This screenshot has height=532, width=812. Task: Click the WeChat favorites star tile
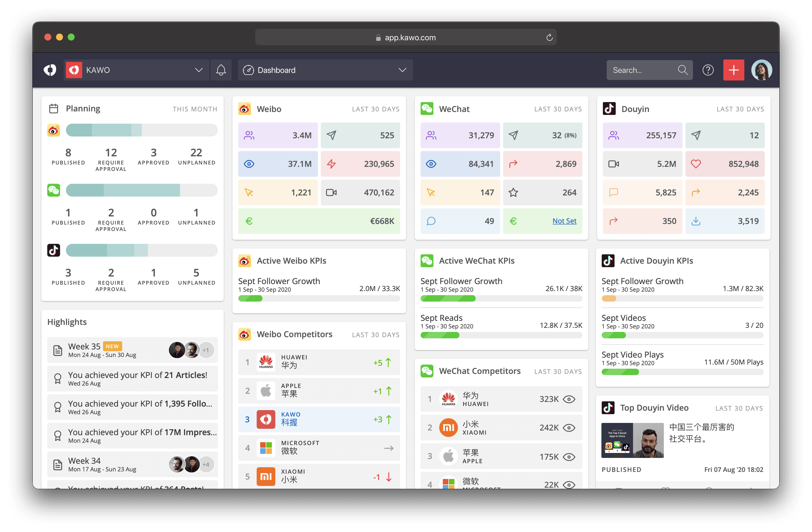point(542,193)
